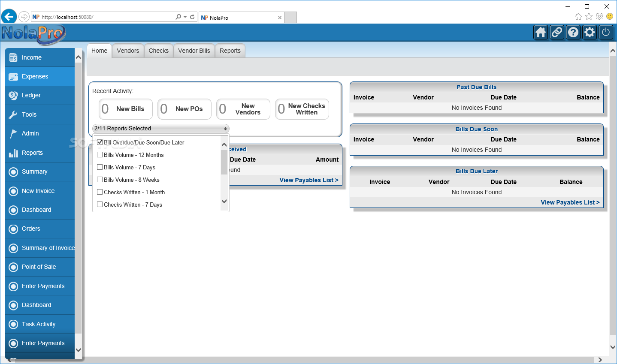
Task: Open browser tools gear icon
Action: pos(599,16)
